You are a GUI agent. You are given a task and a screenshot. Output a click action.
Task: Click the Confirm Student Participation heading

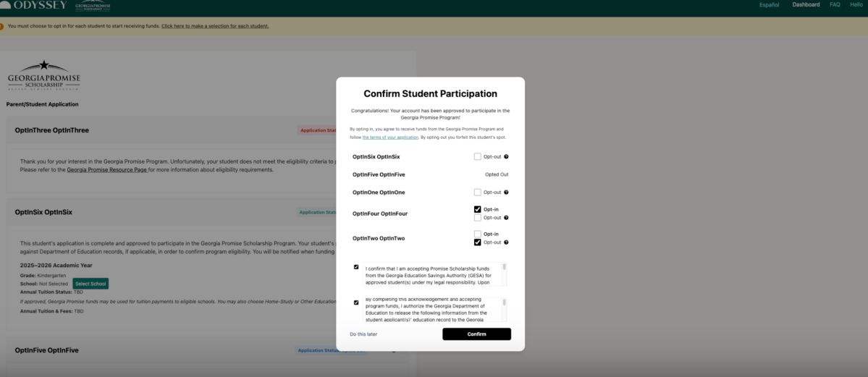430,93
